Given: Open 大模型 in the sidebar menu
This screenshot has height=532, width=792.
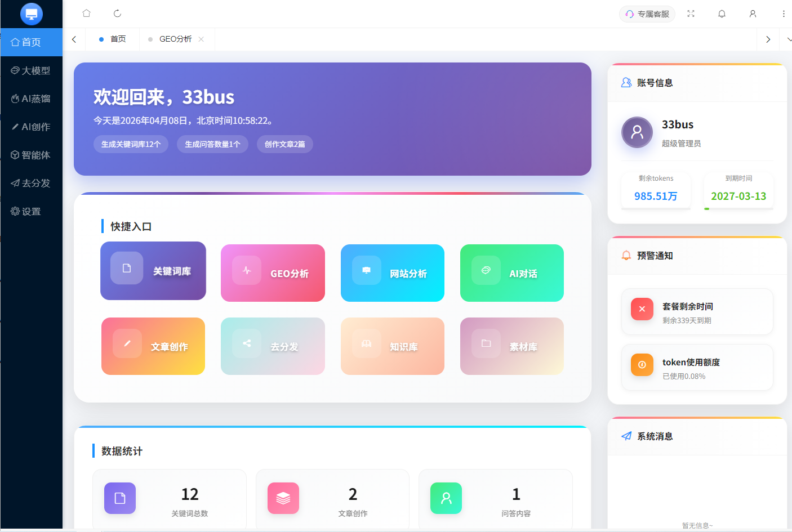Looking at the screenshot, I should (32, 70).
